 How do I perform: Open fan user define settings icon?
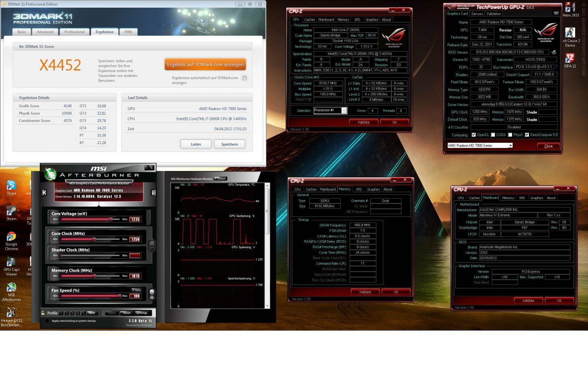tap(152, 293)
